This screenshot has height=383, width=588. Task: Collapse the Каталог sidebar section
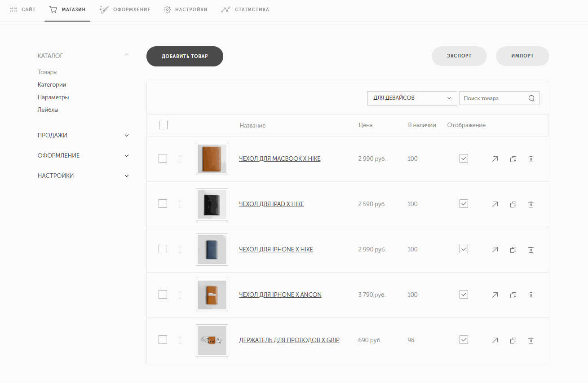pos(127,55)
